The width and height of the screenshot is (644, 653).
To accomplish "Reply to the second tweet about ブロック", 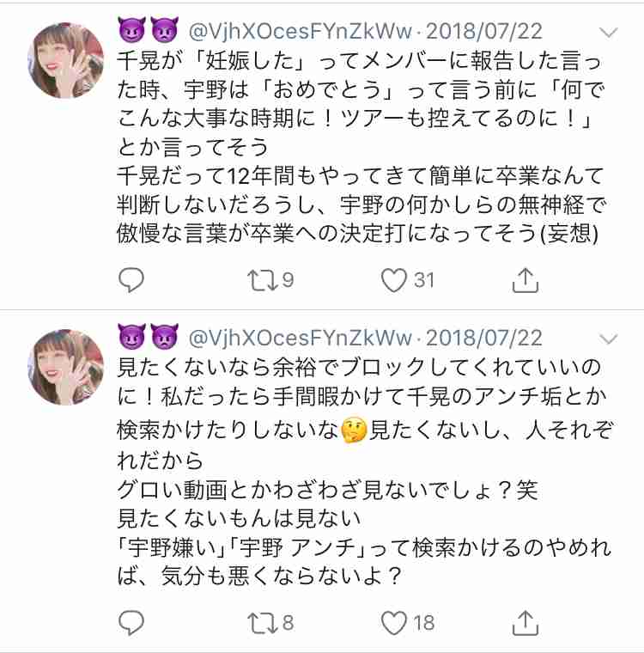I will (131, 623).
